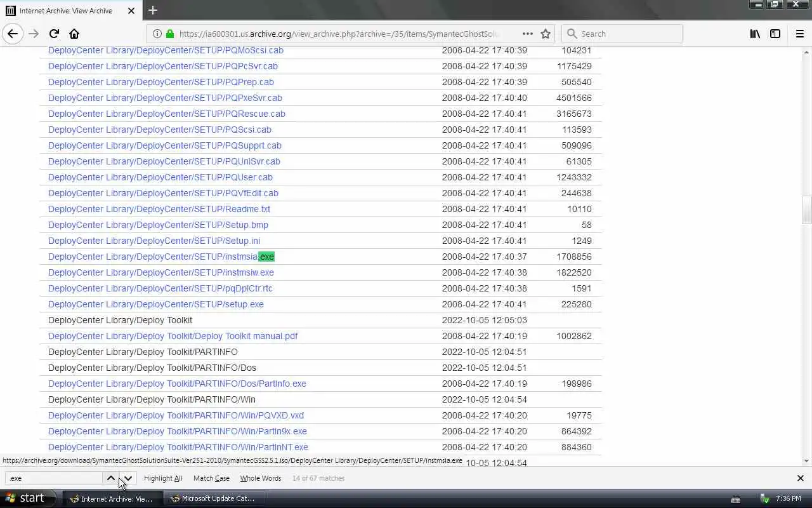Click the find text field containing .exe
Image resolution: width=812 pixels, height=508 pixels.
pos(54,478)
